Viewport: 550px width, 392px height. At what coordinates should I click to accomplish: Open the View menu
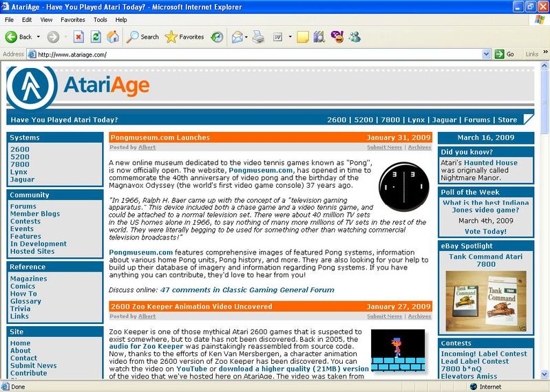(x=46, y=20)
